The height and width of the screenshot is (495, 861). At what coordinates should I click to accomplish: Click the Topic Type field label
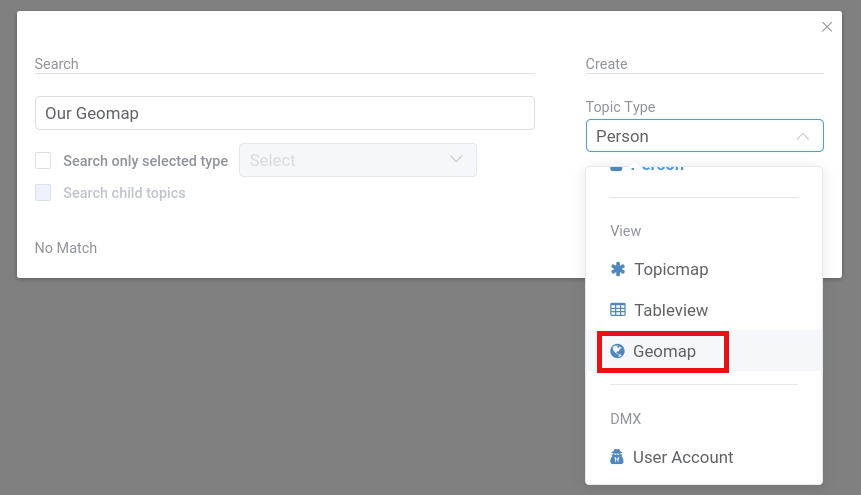pyautogui.click(x=620, y=107)
